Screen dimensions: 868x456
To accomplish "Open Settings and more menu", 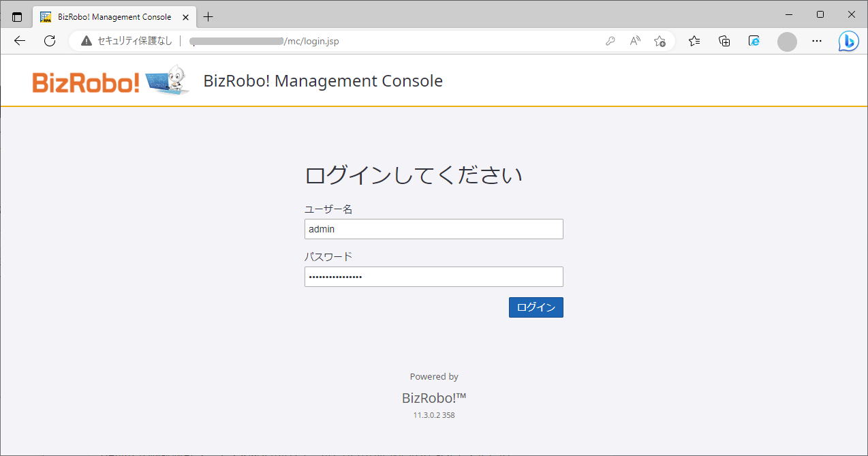I will (817, 41).
